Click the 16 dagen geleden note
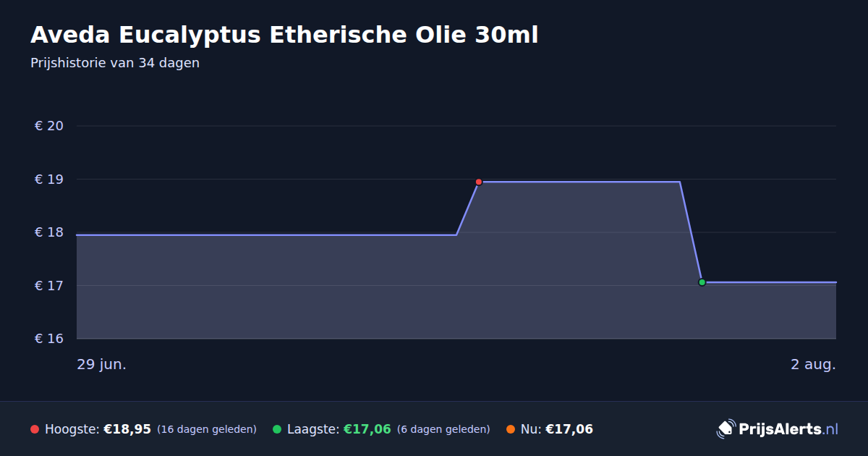Viewport: 868px width, 456px height. point(207,429)
